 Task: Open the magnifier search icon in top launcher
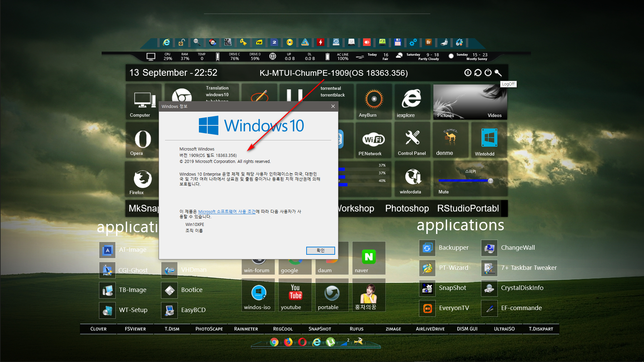click(197, 42)
